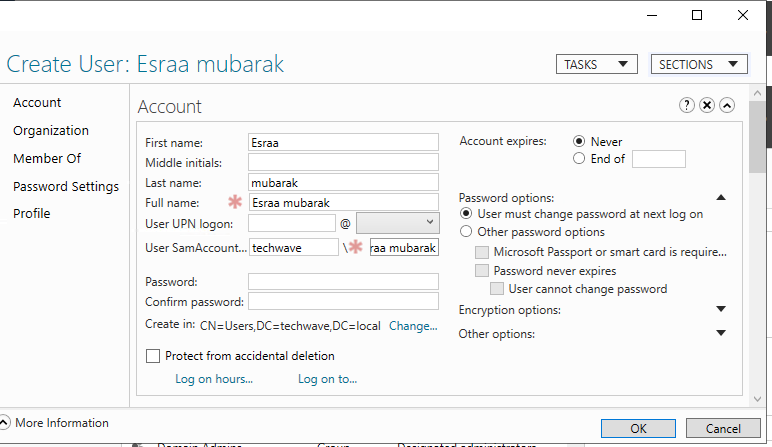Collapse the Account section using the up-arrow icon
This screenshot has height=447, width=772.
[x=727, y=106]
